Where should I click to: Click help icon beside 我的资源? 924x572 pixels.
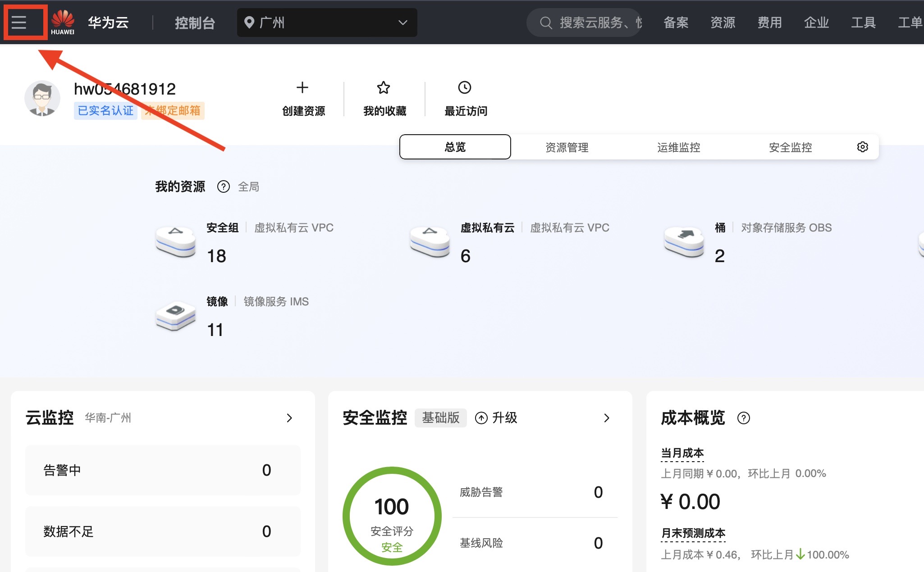click(x=224, y=186)
